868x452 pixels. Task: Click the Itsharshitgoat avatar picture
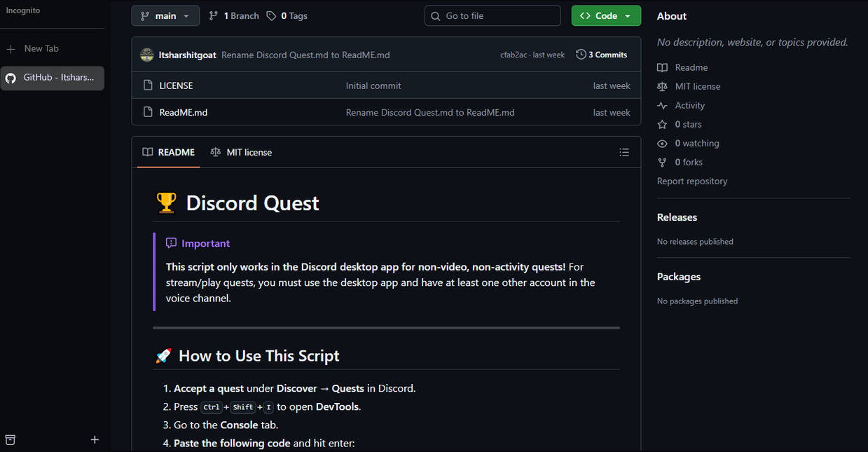[147, 55]
